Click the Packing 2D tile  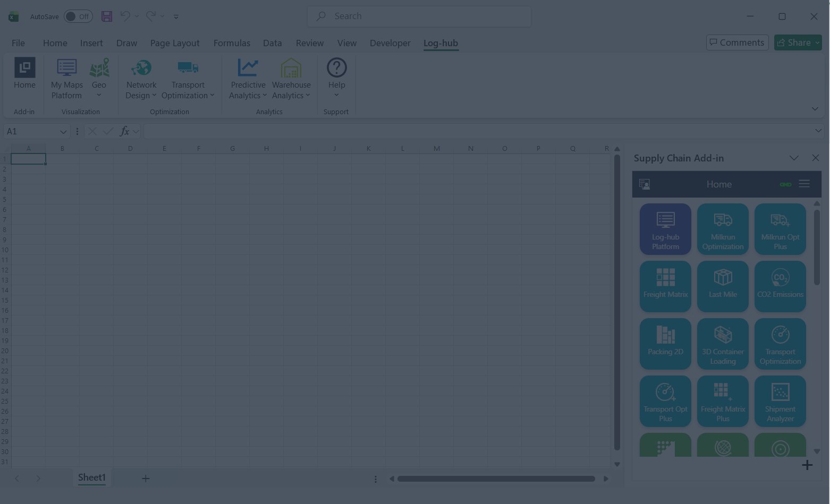point(665,344)
